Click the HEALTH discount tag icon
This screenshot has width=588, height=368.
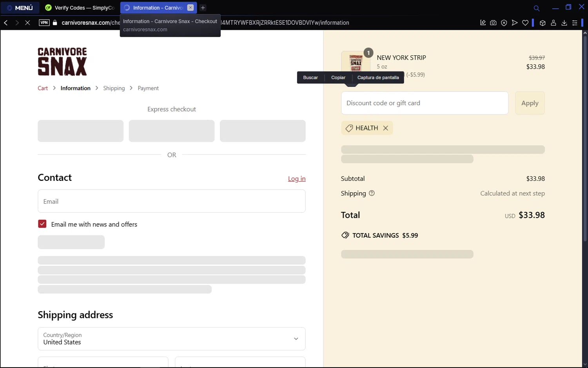(x=349, y=128)
